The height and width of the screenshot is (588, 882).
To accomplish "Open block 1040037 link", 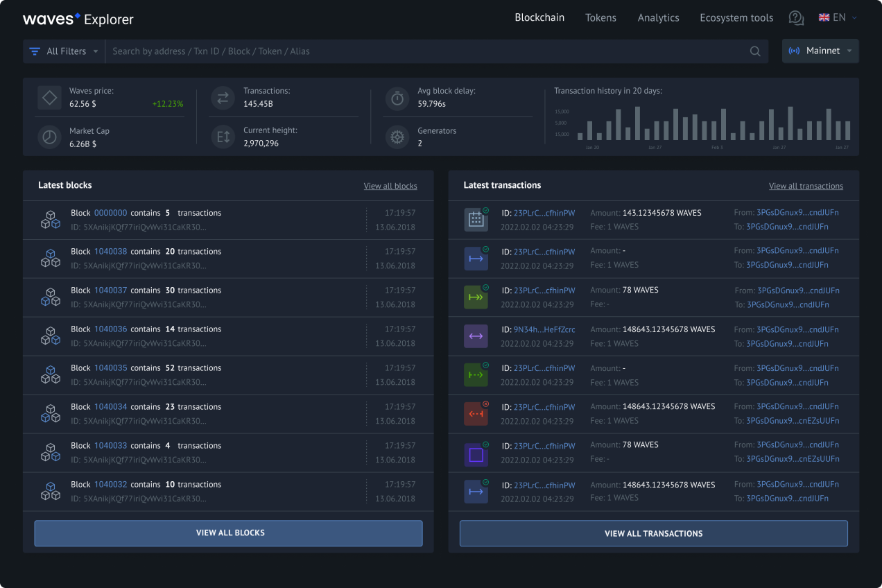I will point(111,291).
